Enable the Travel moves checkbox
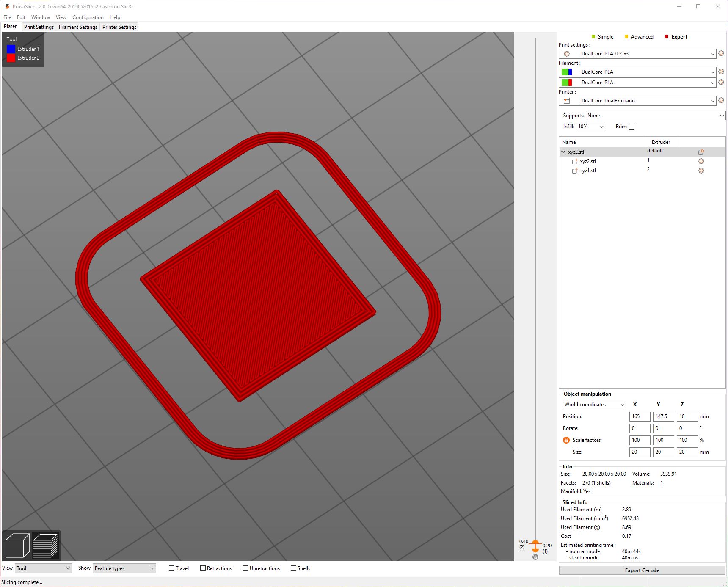The image size is (728, 587). coord(171,568)
